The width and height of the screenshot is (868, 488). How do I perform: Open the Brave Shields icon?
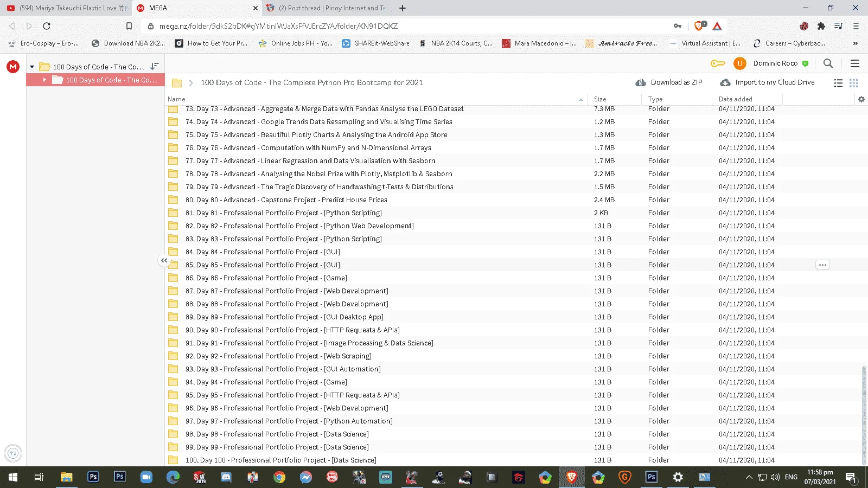[699, 25]
